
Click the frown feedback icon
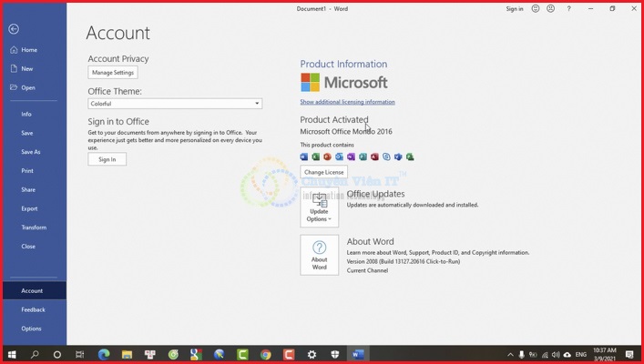pos(550,9)
